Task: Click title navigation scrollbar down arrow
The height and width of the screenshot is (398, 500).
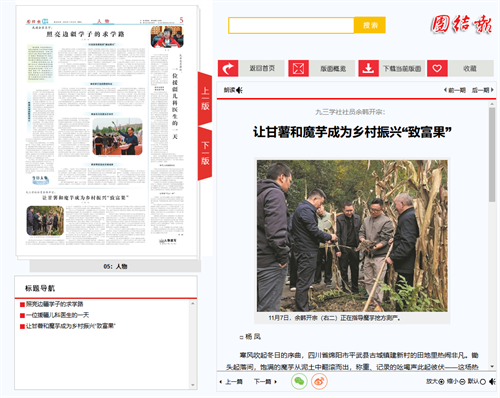Action: point(193,385)
